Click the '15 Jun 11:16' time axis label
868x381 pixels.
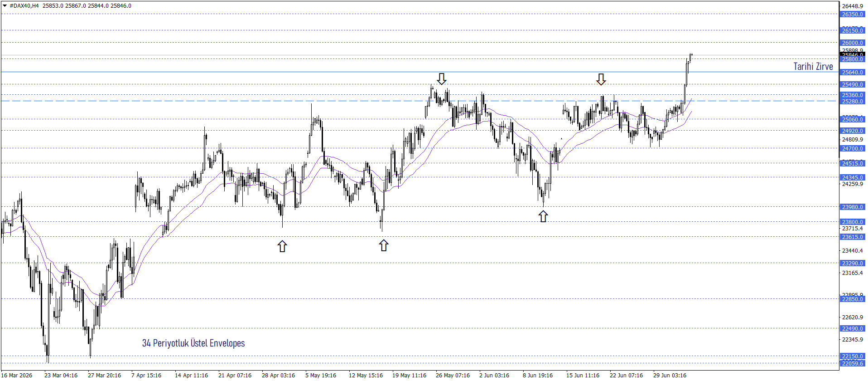(x=583, y=376)
